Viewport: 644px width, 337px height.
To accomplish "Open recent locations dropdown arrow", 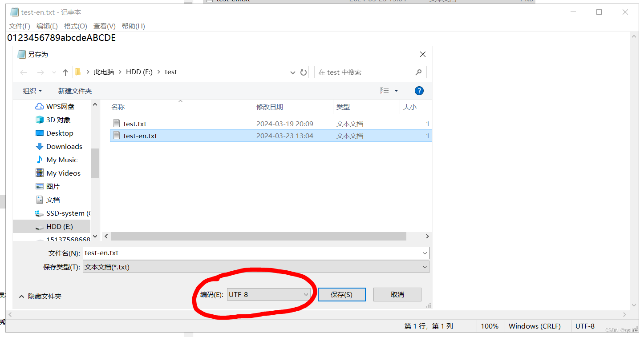I will pyautogui.click(x=54, y=72).
